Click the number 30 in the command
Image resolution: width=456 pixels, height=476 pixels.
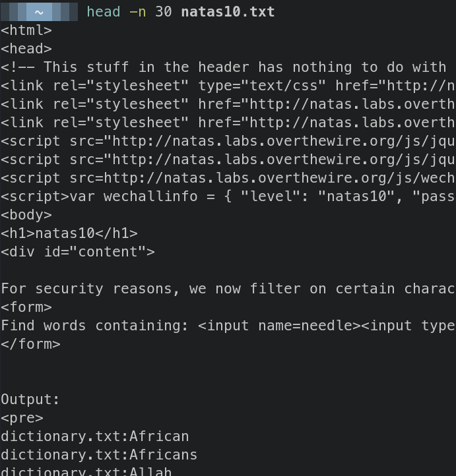[163, 12]
